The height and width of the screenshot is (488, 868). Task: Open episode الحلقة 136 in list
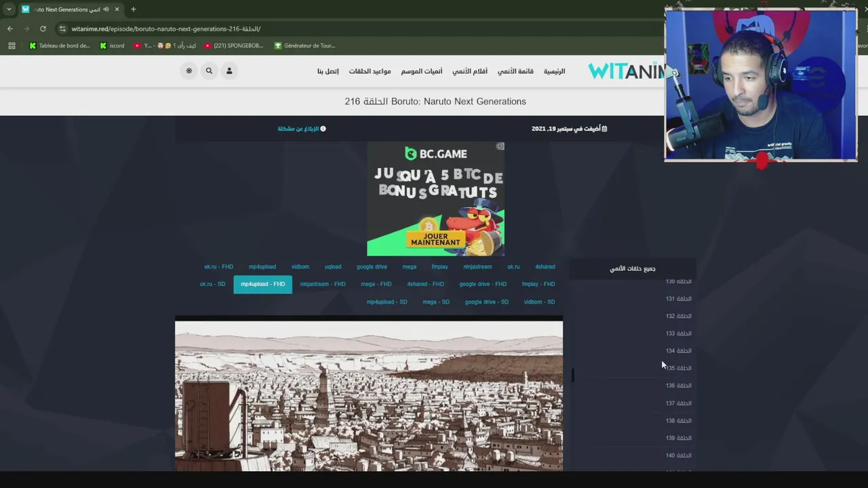coord(678,386)
